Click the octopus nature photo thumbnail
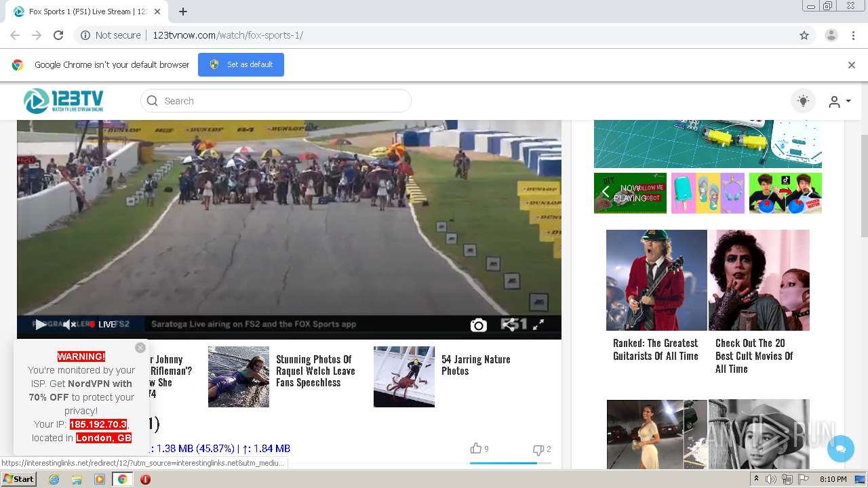The height and width of the screenshot is (488, 868). click(404, 377)
